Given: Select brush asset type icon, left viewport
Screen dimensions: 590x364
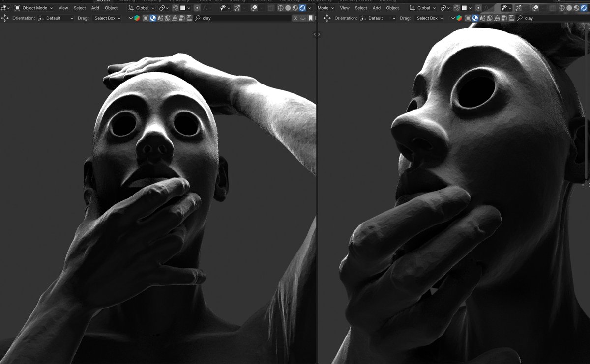Looking at the screenshot, I should pos(174,18).
